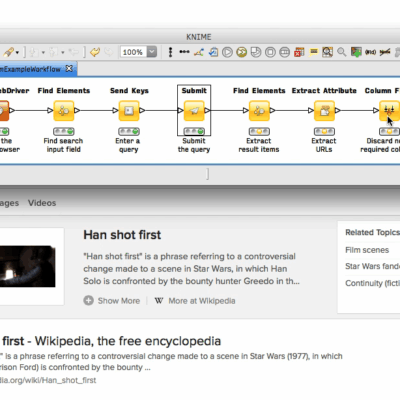The height and width of the screenshot is (400, 400).
Task: Click the status light under the Send Keys node
Action: [129, 131]
